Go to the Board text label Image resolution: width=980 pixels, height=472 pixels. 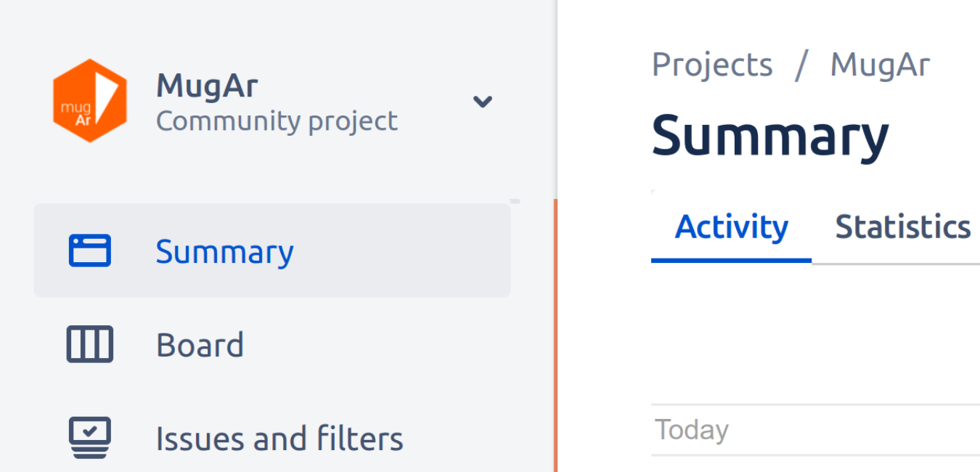click(200, 345)
